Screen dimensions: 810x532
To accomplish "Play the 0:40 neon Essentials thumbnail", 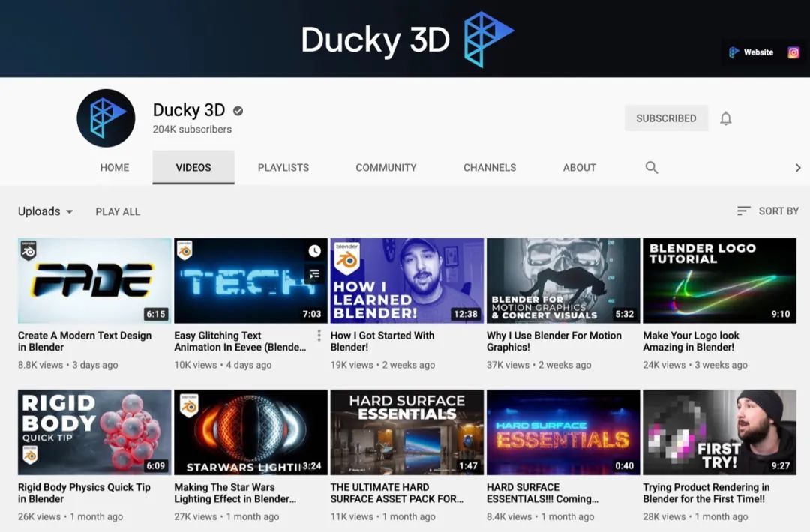I will tap(563, 432).
